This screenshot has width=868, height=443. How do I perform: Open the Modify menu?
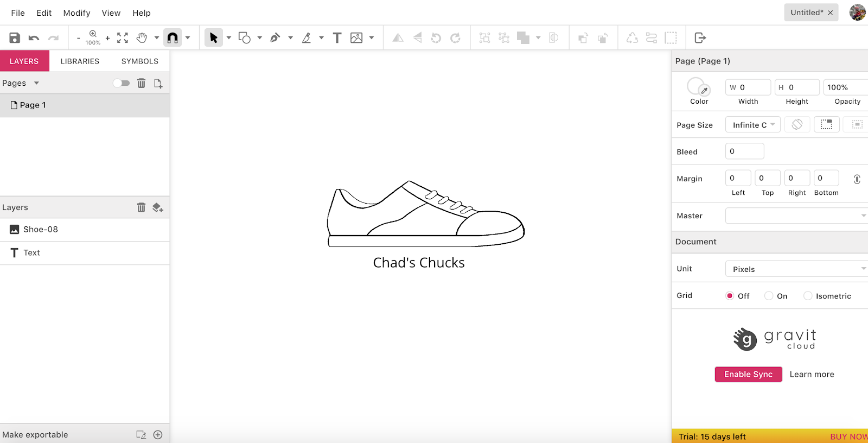click(76, 12)
